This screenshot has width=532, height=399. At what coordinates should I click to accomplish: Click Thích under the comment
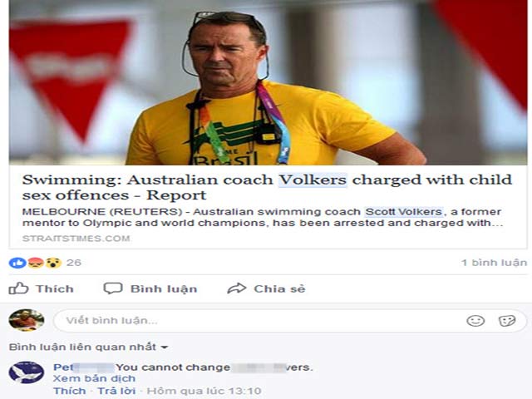(x=70, y=391)
